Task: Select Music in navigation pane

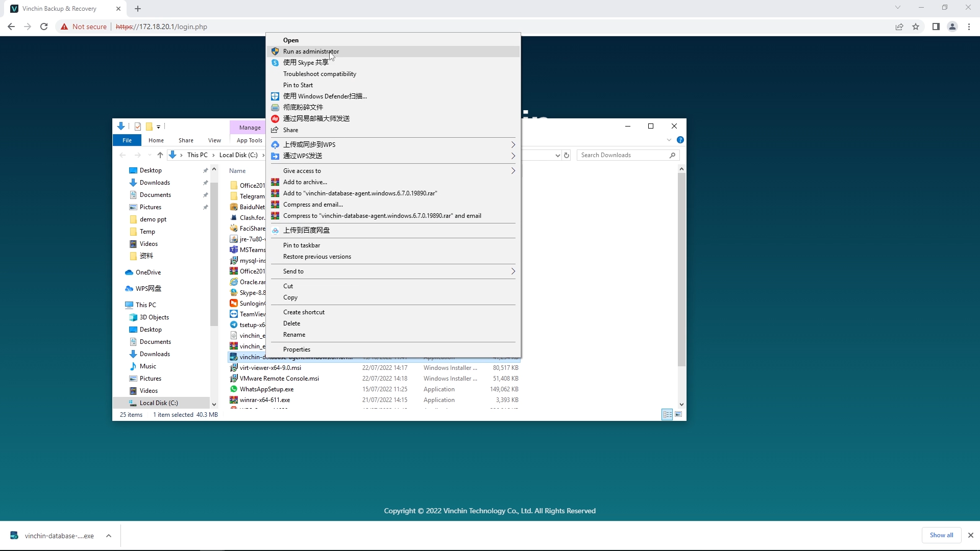Action: coord(148,366)
